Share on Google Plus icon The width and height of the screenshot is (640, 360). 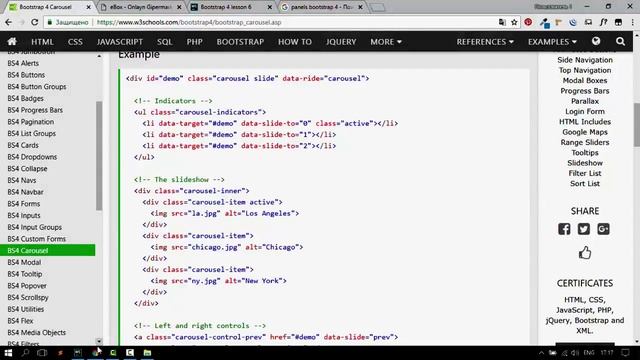click(x=603, y=229)
